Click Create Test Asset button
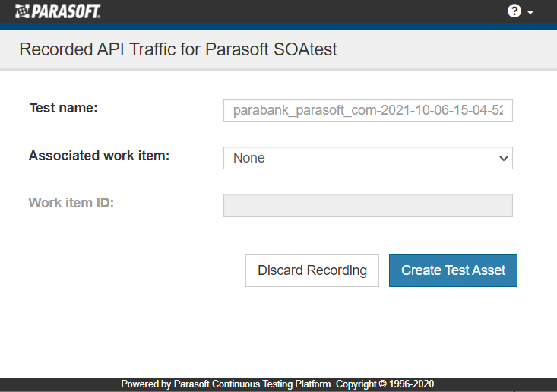This screenshot has height=392, width=557. pos(453,270)
